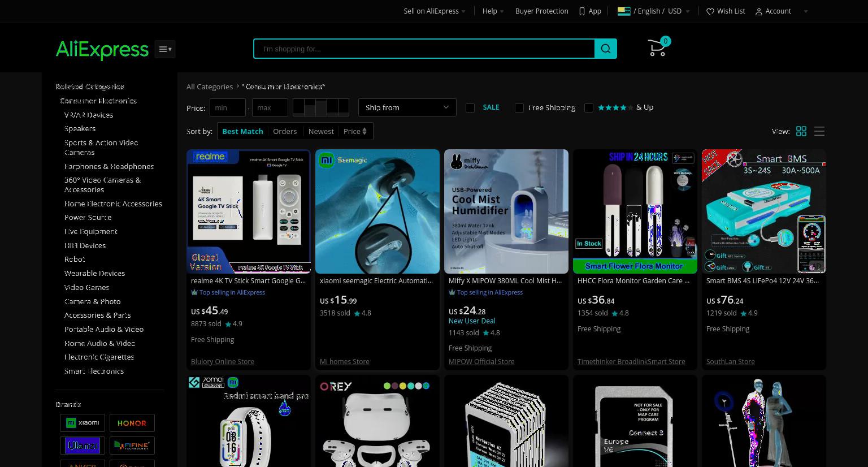Click 'HHCC Flora Monitor Garden Care' title
The width and height of the screenshot is (868, 467).
tap(633, 280)
